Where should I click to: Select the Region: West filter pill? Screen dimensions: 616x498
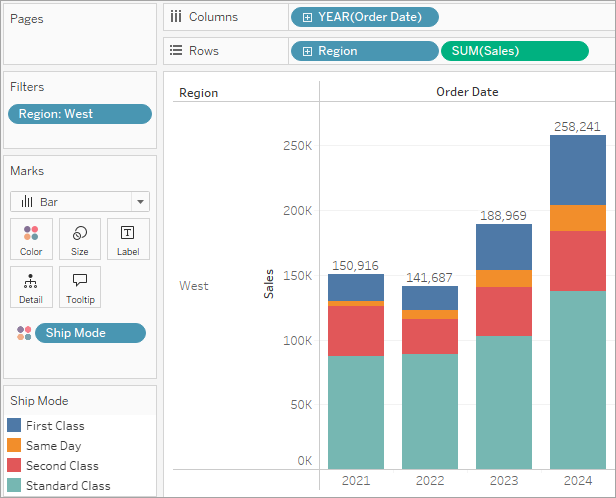pos(80,114)
